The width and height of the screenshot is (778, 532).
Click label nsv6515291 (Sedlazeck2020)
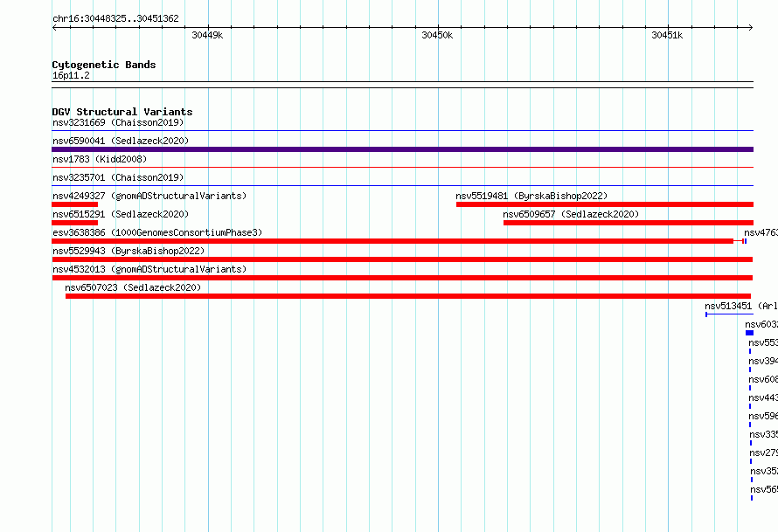click(x=121, y=214)
